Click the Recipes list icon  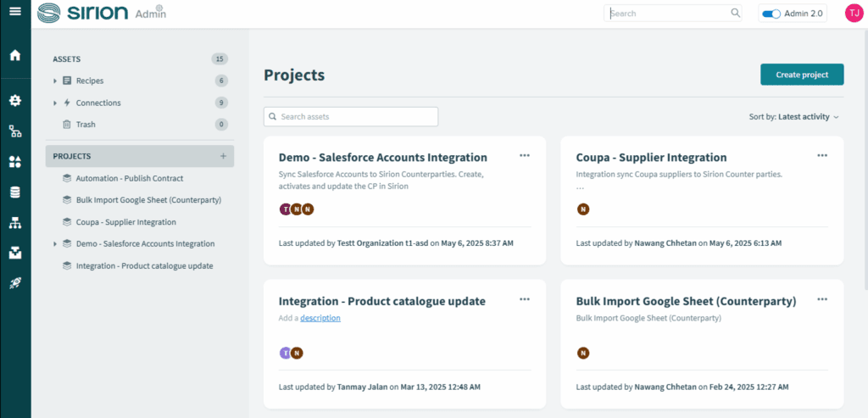point(67,81)
